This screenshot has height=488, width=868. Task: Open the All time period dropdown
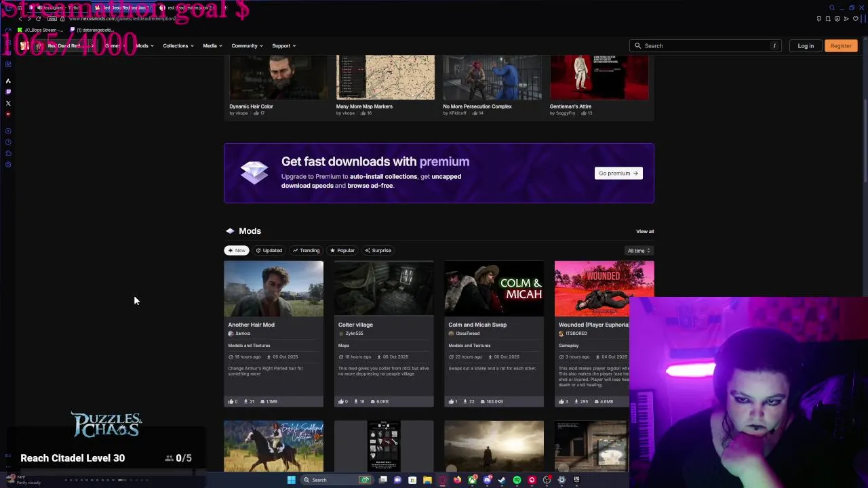tap(639, 251)
